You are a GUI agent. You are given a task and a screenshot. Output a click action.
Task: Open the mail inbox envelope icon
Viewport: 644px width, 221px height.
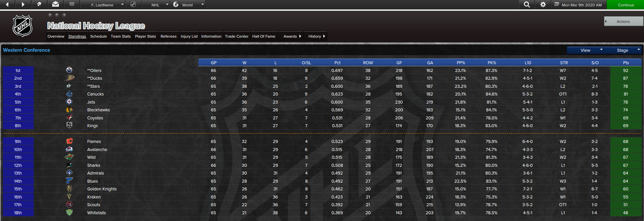coord(56,4)
